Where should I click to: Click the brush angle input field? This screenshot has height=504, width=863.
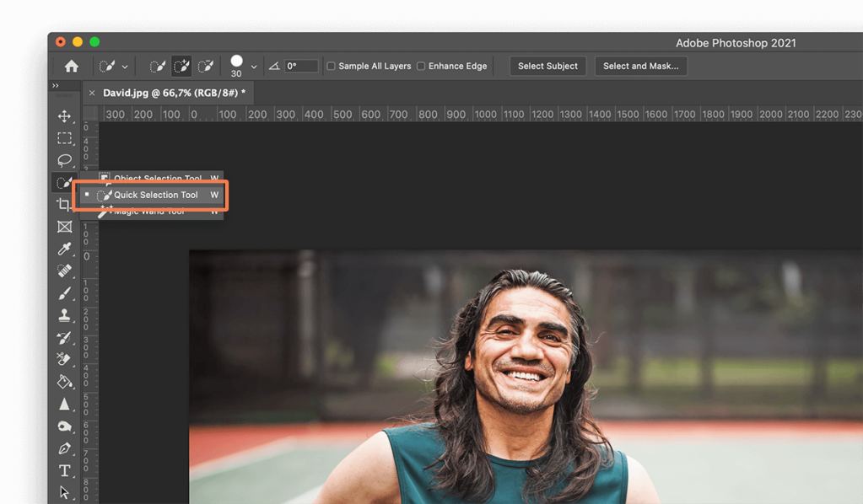(x=301, y=66)
